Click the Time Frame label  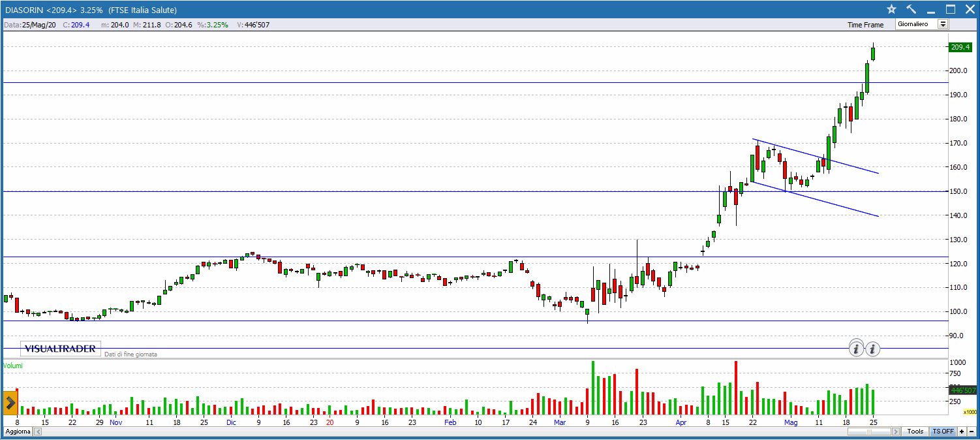865,25
